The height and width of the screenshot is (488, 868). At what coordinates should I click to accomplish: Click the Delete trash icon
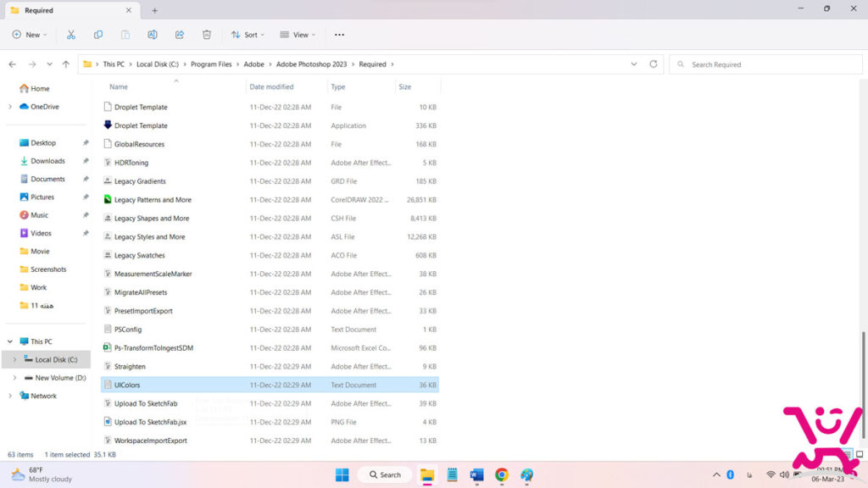[x=207, y=35]
